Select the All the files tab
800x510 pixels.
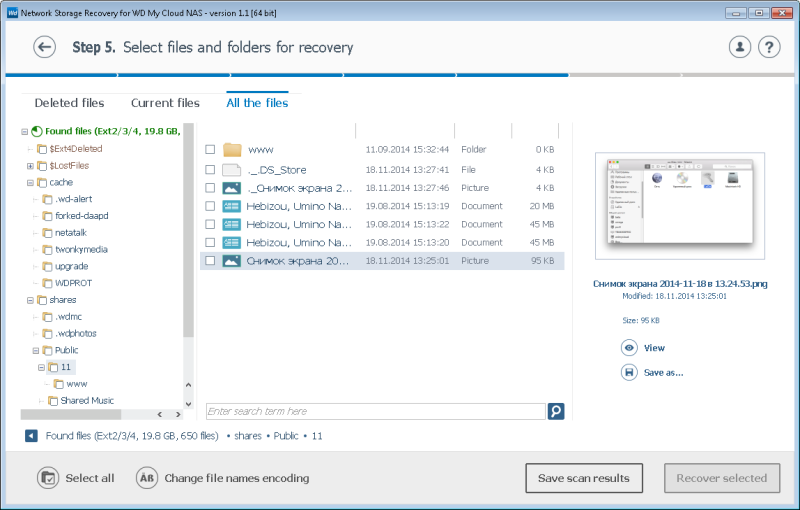(257, 103)
